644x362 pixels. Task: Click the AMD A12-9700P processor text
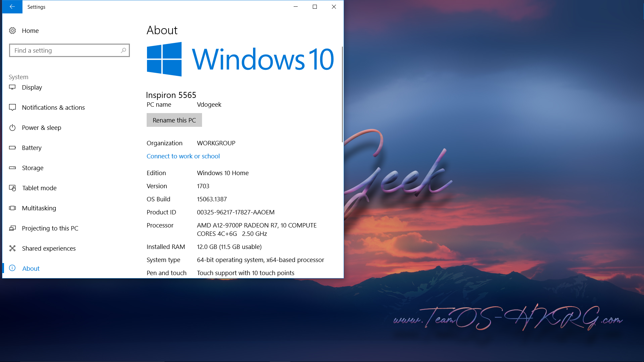point(257,229)
